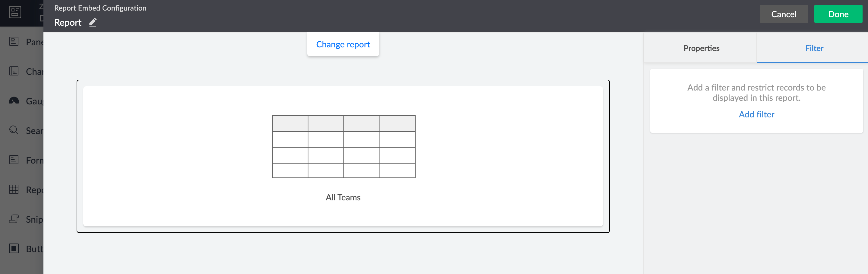Select the Search element icon in sidebar
Image resolution: width=868 pixels, height=274 pixels.
click(14, 130)
